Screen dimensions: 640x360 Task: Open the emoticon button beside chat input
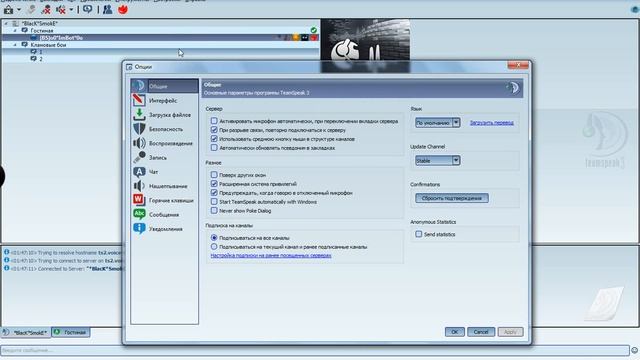pos(635,350)
